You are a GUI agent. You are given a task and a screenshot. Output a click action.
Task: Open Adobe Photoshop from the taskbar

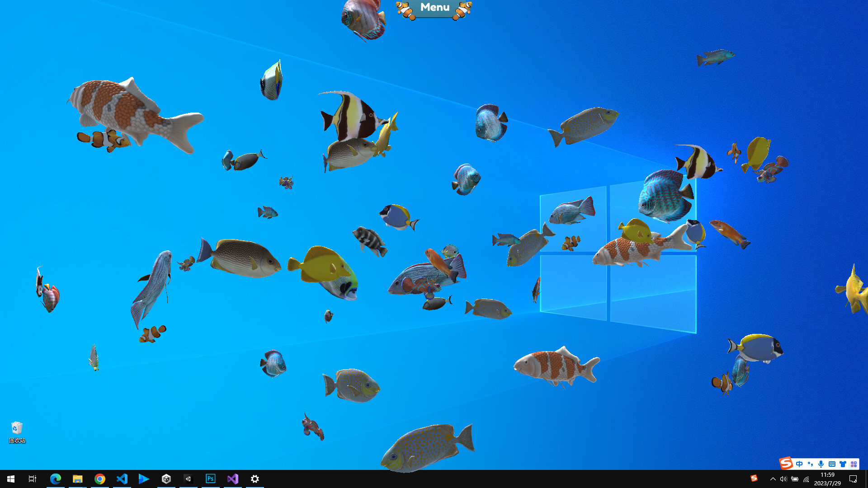210,479
